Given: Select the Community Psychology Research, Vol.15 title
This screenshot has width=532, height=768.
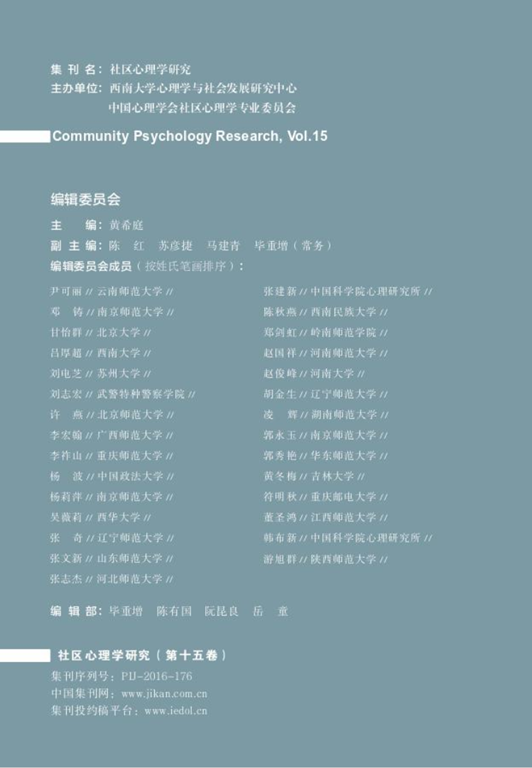Looking at the screenshot, I should click(190, 136).
